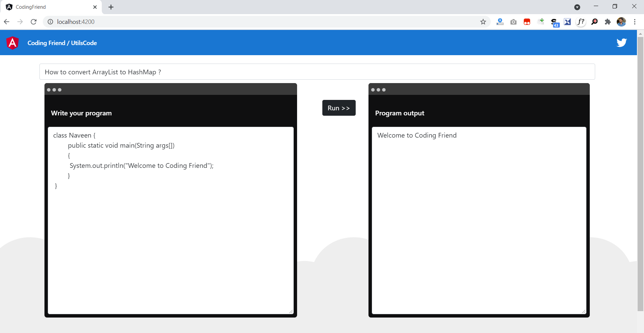644x333 pixels.
Task: Open the Chrome profile avatar
Action: coord(621,22)
